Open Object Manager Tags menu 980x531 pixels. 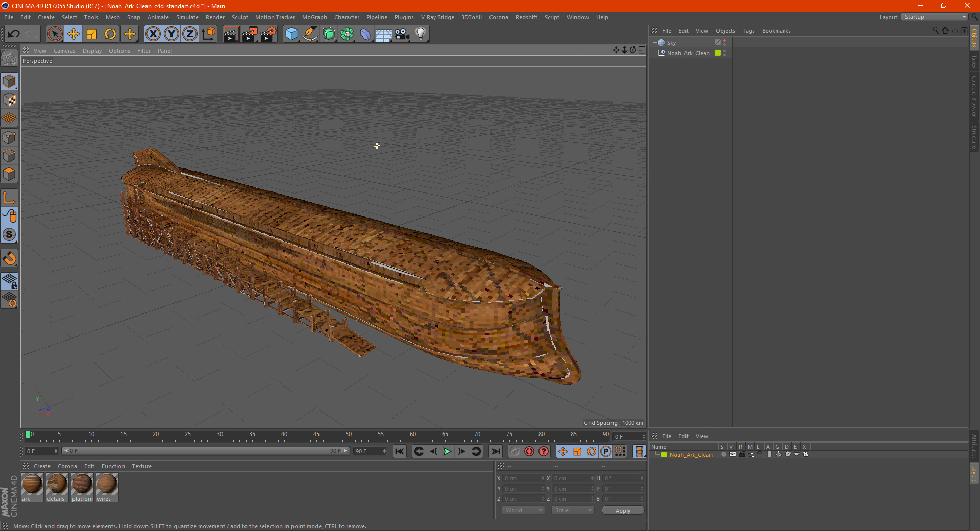[x=748, y=31]
